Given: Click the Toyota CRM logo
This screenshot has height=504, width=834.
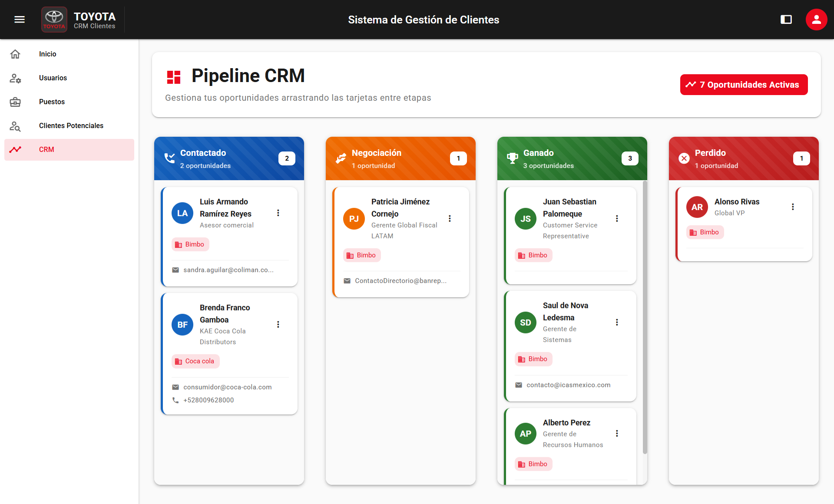Looking at the screenshot, I should [54, 19].
